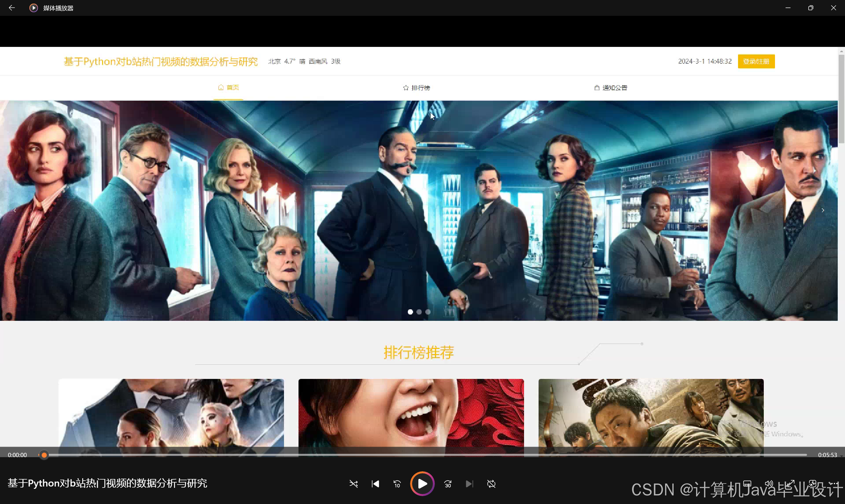
Task: Open the 排行榜 ranking tab
Action: (x=416, y=88)
